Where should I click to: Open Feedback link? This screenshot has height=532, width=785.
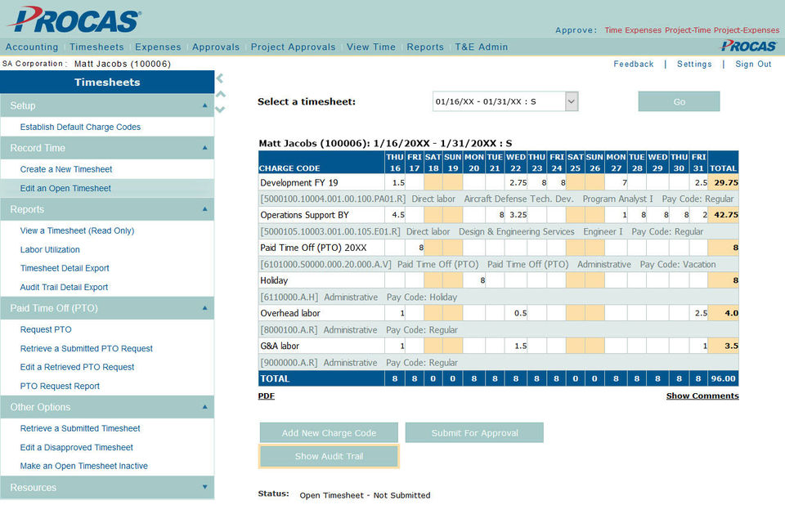coord(633,64)
